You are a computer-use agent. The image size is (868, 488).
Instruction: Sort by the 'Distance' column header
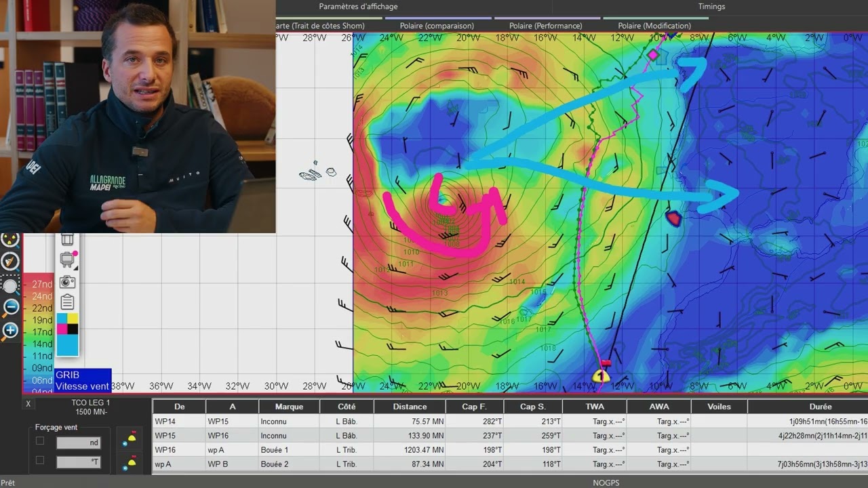point(410,407)
